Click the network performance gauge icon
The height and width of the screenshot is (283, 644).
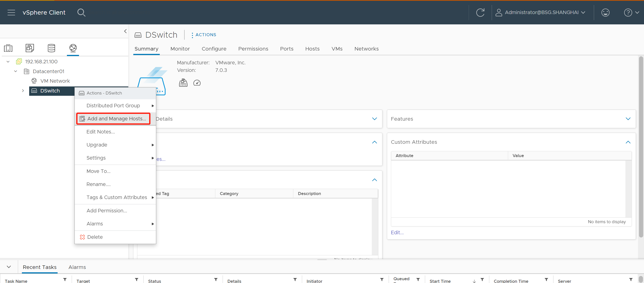pos(197,83)
